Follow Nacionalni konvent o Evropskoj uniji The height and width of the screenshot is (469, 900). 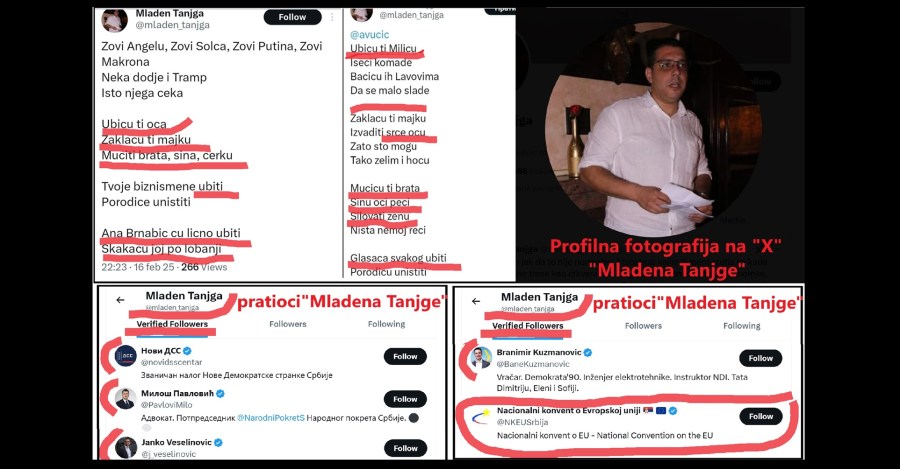pyautogui.click(x=760, y=416)
